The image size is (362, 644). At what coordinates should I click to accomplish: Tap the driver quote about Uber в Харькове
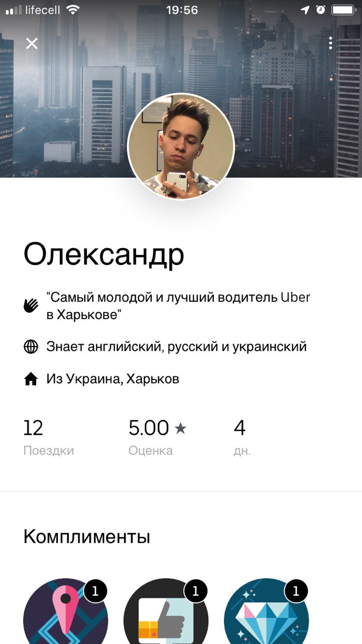click(x=178, y=305)
